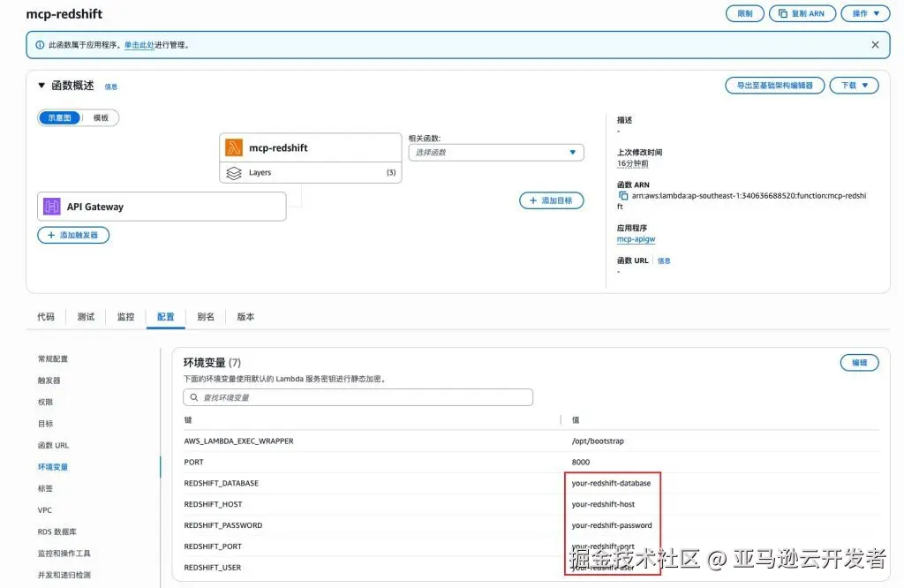Click 导出至基础架构编辑器 button
This screenshot has width=904, height=588.
[x=775, y=86]
